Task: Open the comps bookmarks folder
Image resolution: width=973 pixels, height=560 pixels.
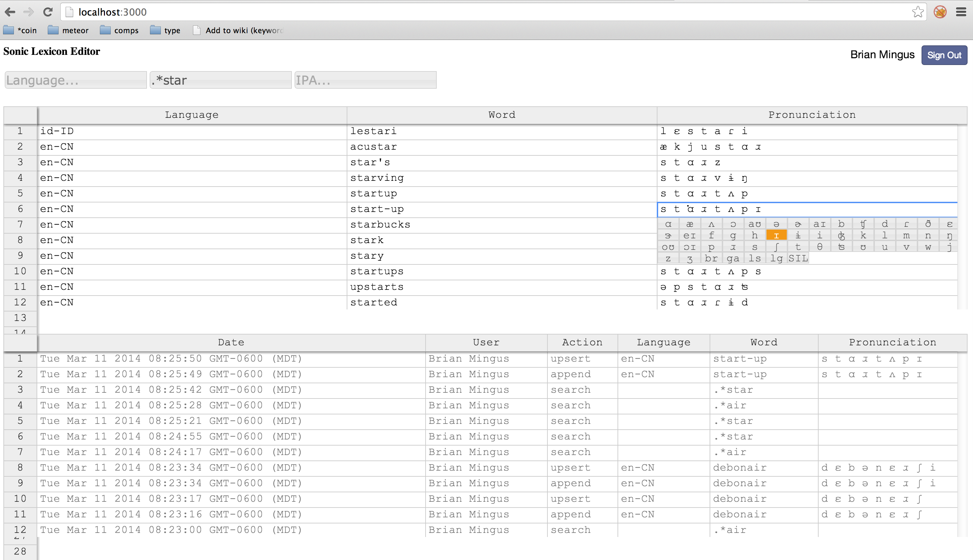Action: coord(119,30)
